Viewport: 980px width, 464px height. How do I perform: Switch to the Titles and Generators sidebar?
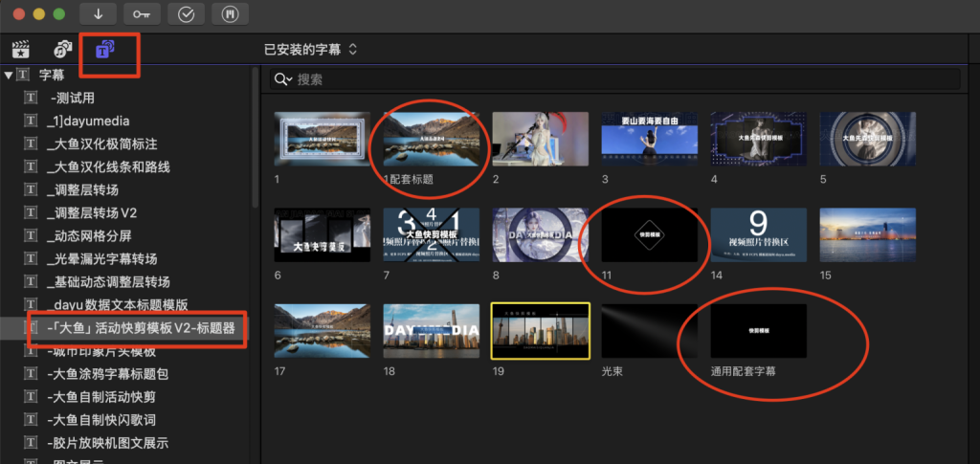pyautogui.click(x=105, y=49)
